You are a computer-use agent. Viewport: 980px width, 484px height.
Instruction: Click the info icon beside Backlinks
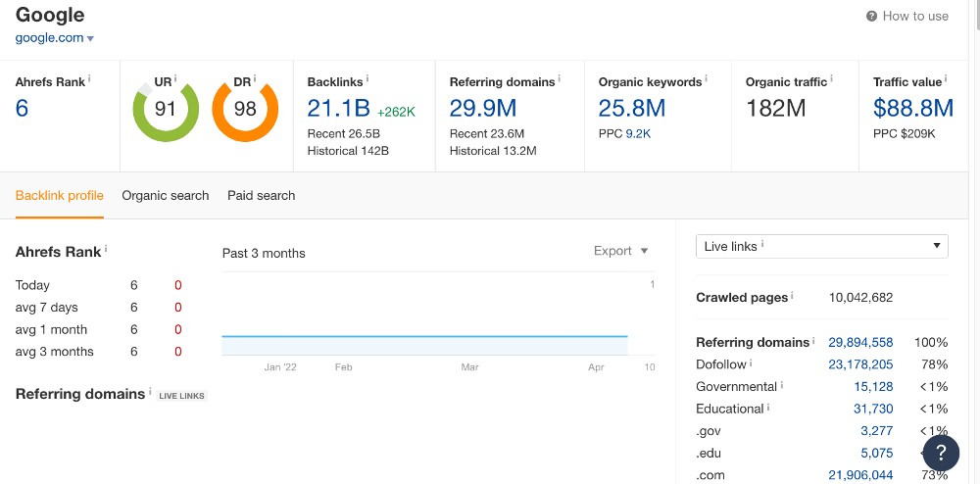point(367,78)
